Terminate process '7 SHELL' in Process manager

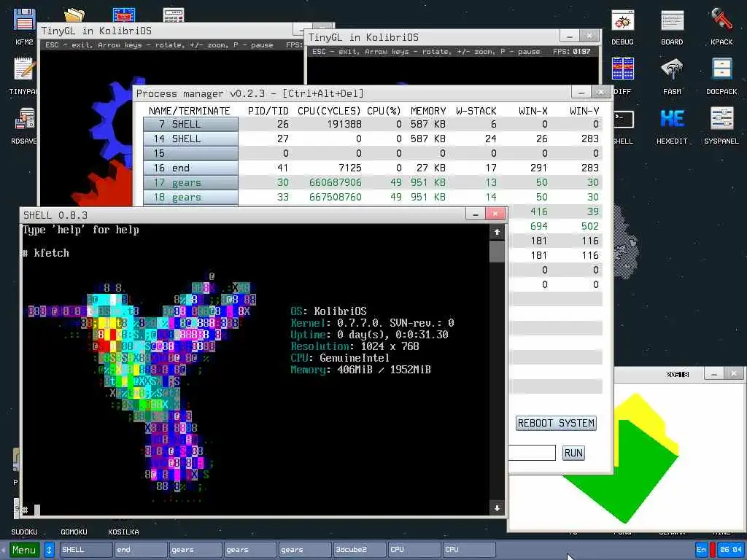pyautogui.click(x=190, y=124)
